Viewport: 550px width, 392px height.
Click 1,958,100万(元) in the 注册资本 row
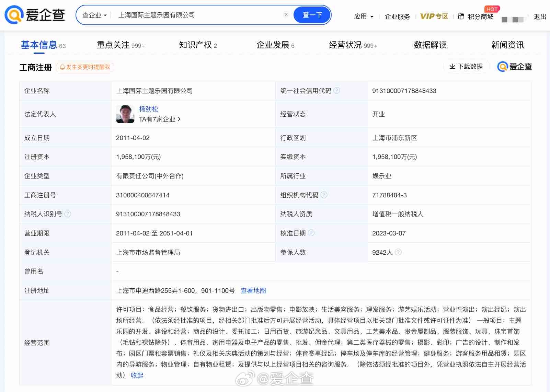tap(138, 157)
